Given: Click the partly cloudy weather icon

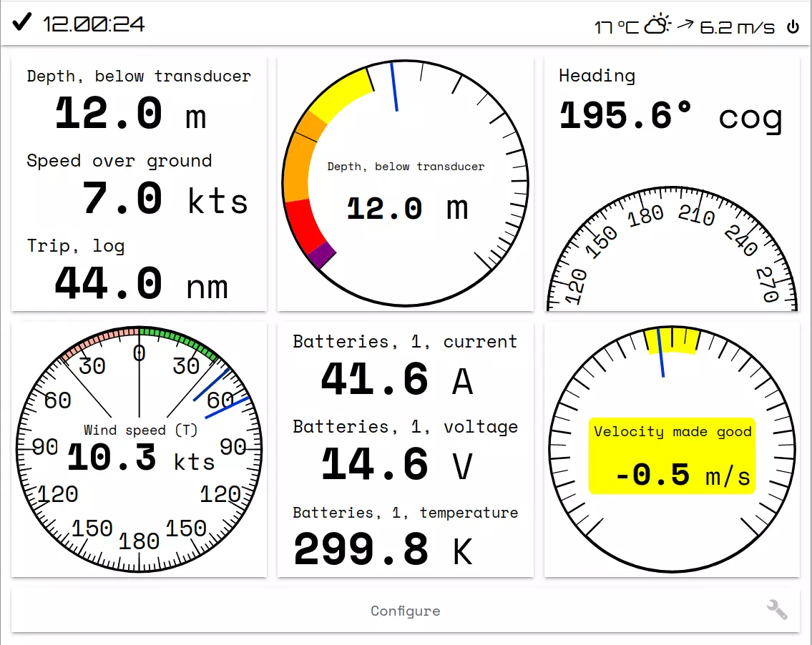Looking at the screenshot, I should tap(657, 26).
